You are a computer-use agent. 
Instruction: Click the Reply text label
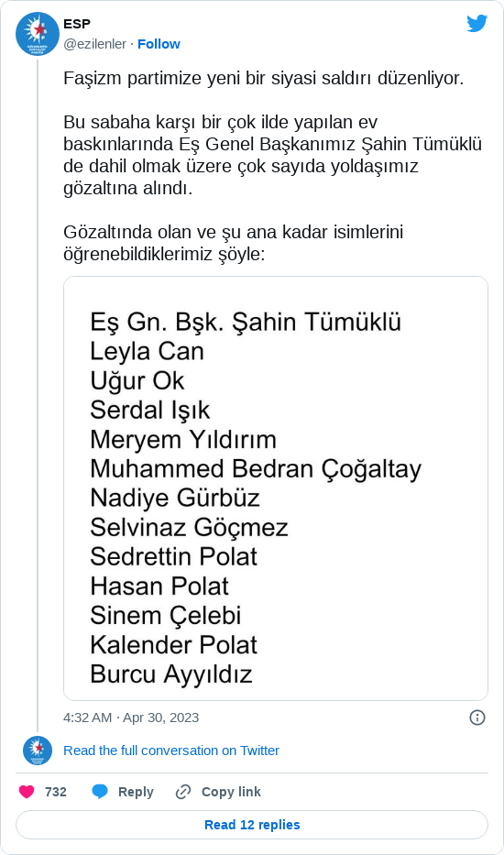136,792
